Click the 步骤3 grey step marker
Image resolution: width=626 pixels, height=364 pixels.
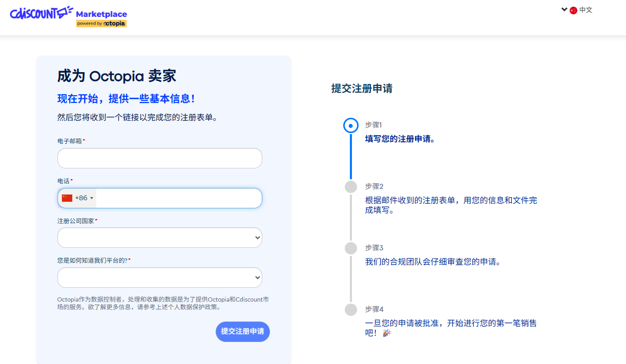pyautogui.click(x=351, y=248)
